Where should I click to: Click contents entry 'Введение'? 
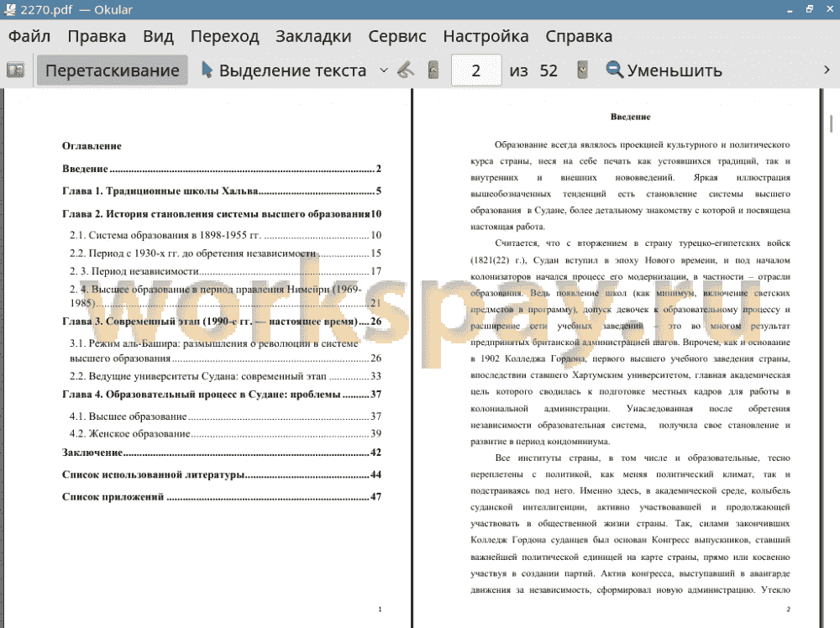221,169
